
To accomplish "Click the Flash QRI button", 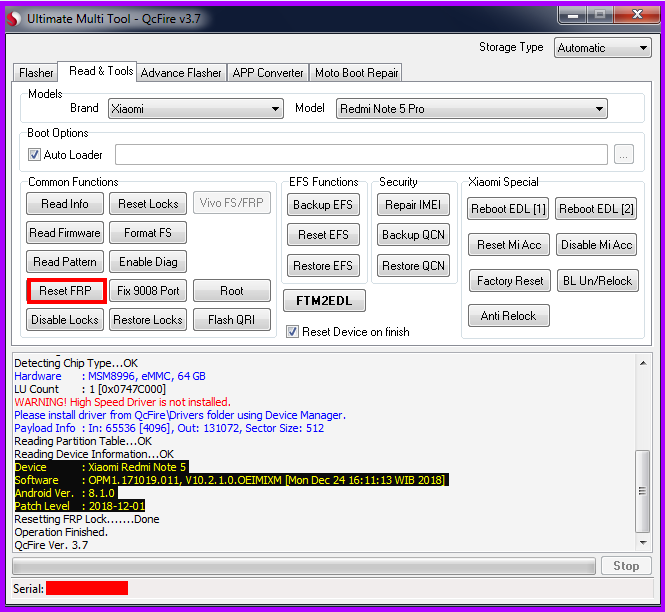I will tap(232, 320).
